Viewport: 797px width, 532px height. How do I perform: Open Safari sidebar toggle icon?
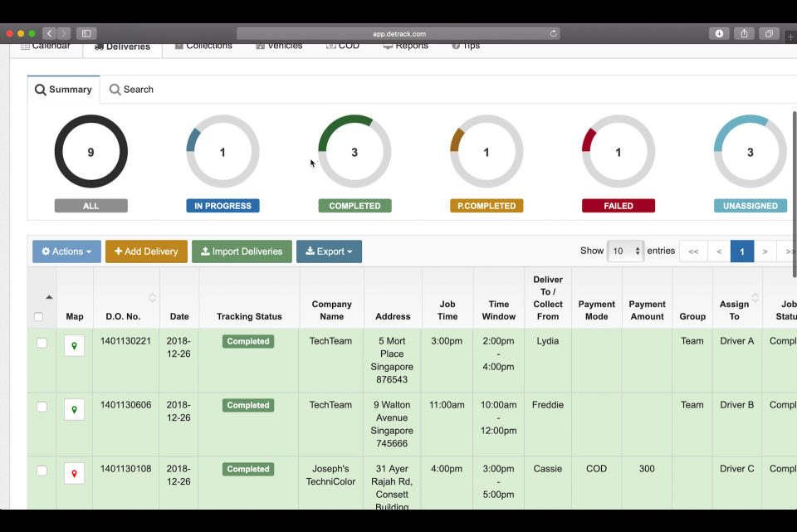click(x=86, y=34)
